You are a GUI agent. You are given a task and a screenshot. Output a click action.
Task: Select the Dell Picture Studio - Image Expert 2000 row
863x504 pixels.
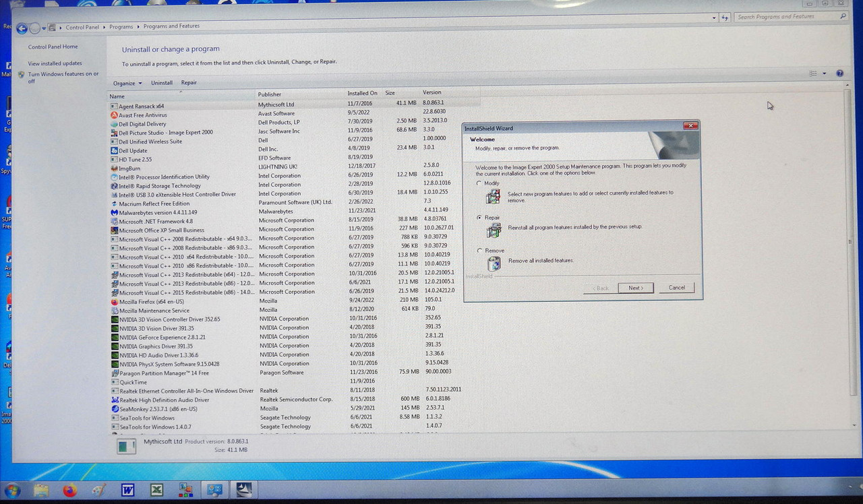pos(295,132)
